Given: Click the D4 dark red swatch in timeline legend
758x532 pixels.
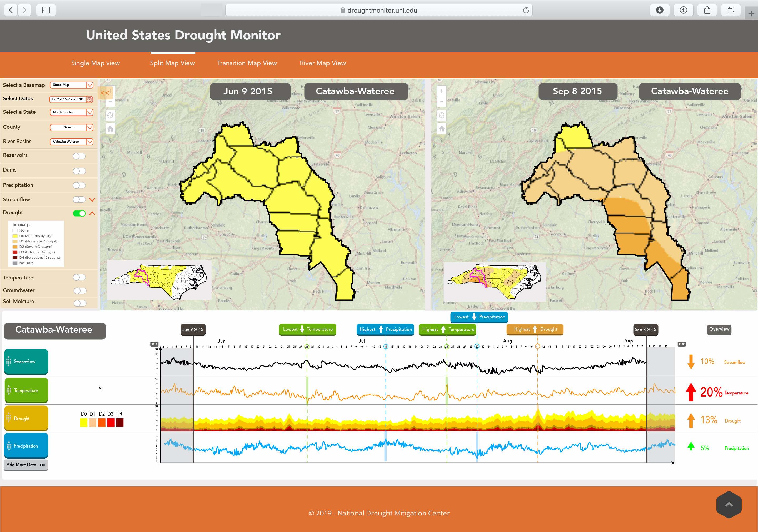Looking at the screenshot, I should pyautogui.click(x=120, y=423).
